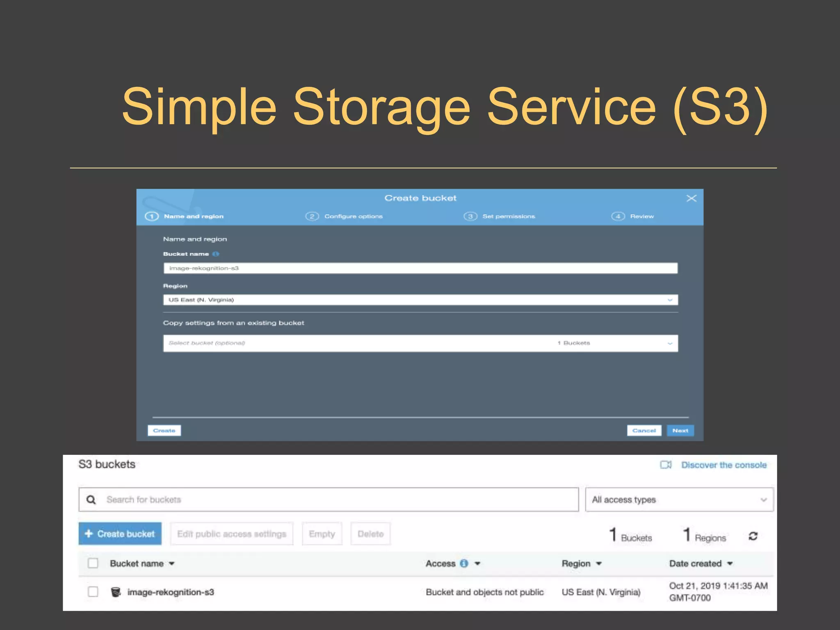Click Copy settings from an existing bucket label

[x=234, y=323]
